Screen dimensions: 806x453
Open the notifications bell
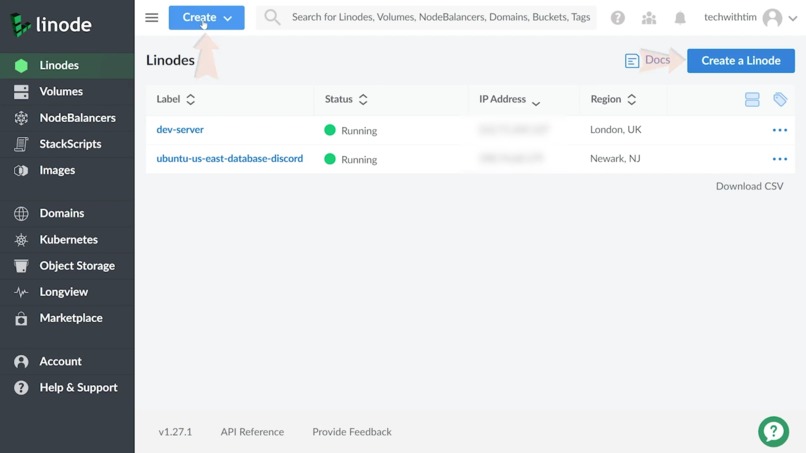680,18
